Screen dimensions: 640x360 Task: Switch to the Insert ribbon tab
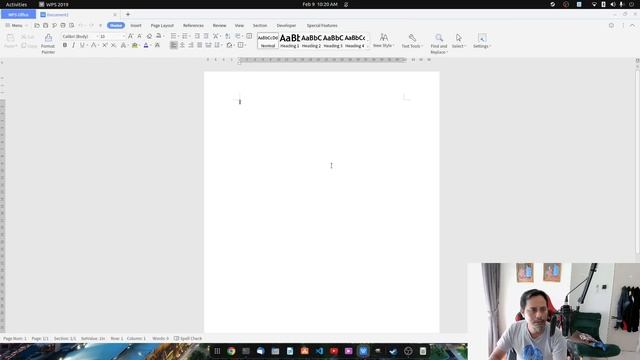(136, 25)
